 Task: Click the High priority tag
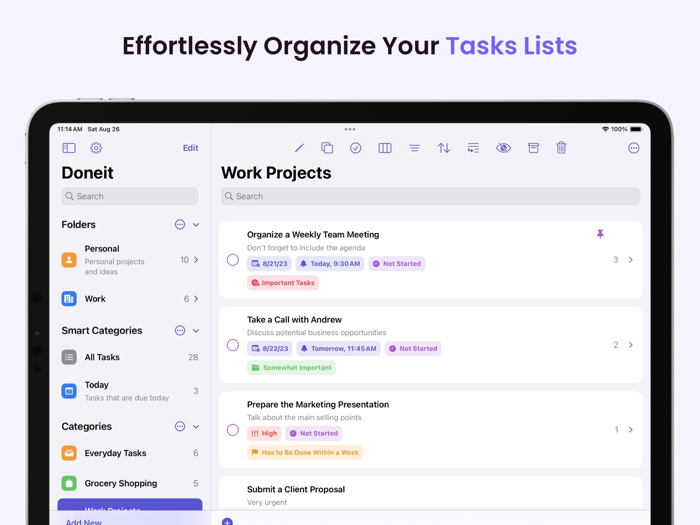click(x=264, y=433)
